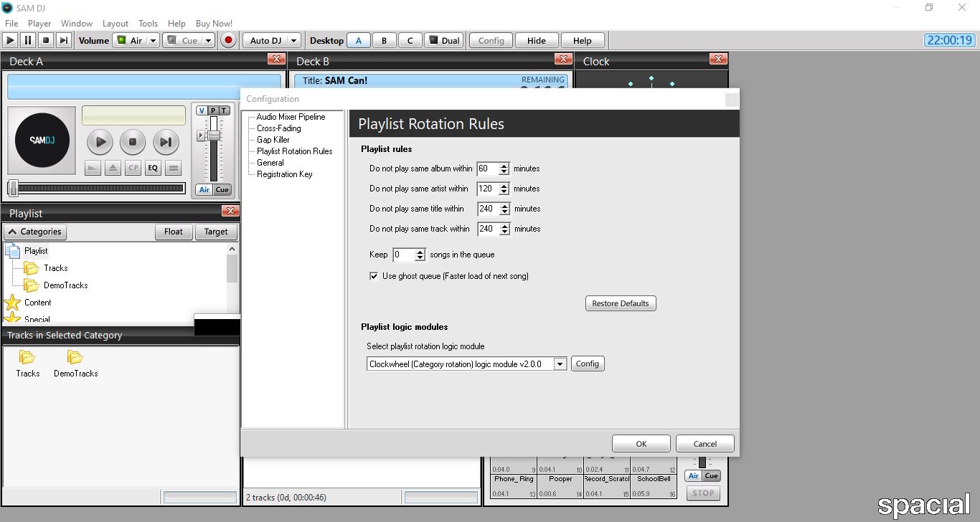Select Gap Killer in the configuration tree
The height and width of the screenshot is (522, 980).
pos(273,140)
